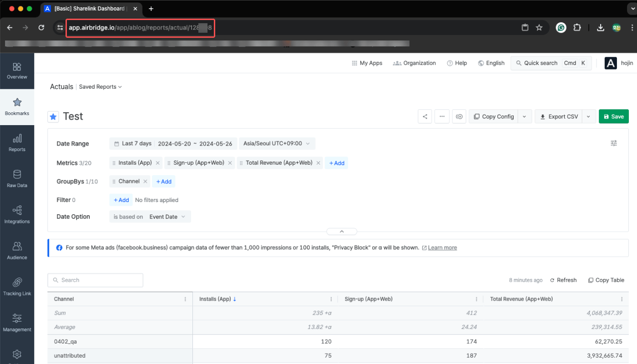Viewport: 637px width, 364px height.
Task: Click the table Search field
Action: 96,280
